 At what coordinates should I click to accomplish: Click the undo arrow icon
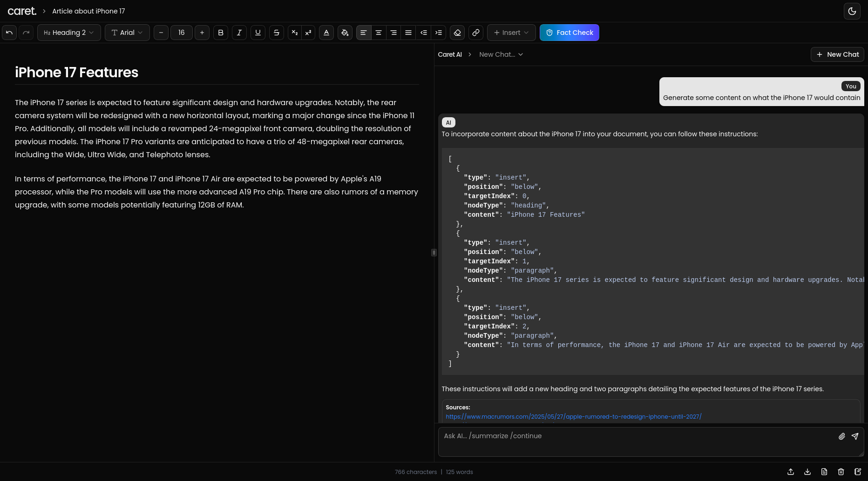coord(9,33)
